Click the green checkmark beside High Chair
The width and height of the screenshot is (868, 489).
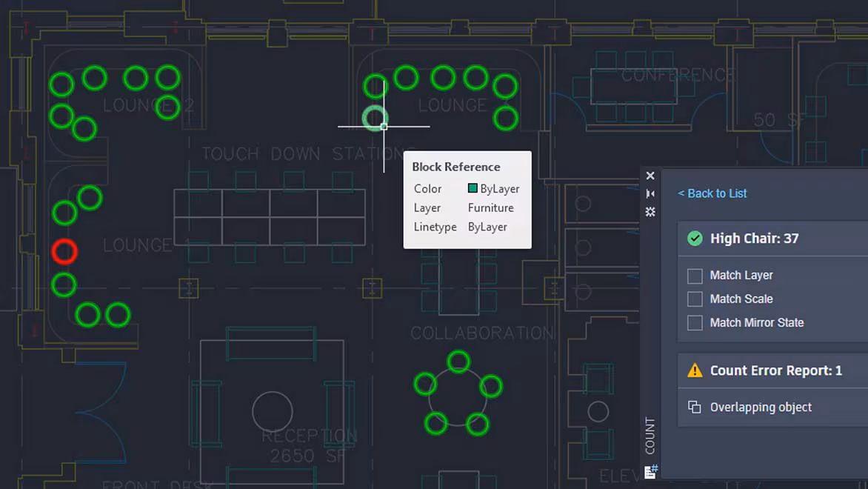(x=695, y=239)
